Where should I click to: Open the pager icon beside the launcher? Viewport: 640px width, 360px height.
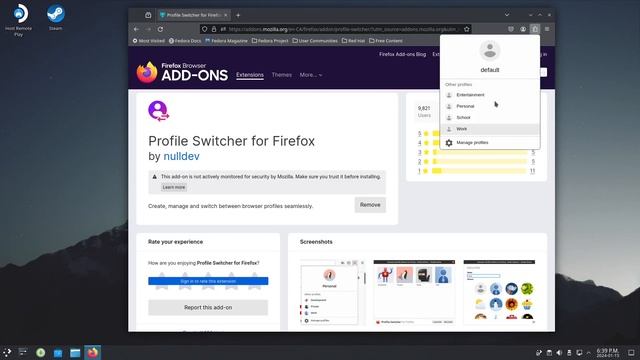(23, 352)
